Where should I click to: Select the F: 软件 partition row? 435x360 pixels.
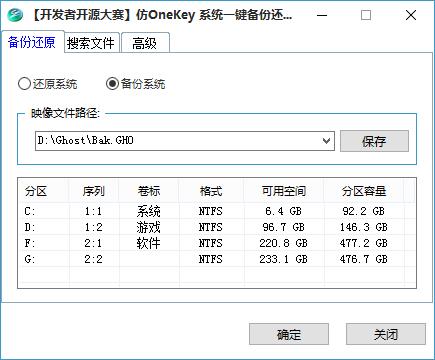[x=217, y=243]
